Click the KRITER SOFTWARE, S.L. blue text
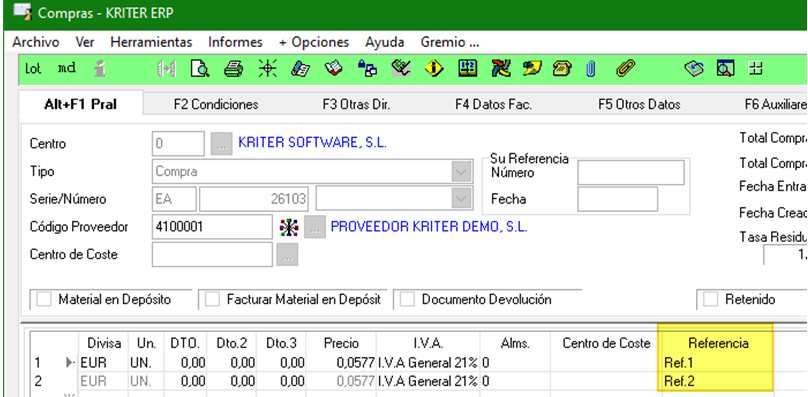Image resolution: width=808 pixels, height=397 pixels. [x=312, y=143]
